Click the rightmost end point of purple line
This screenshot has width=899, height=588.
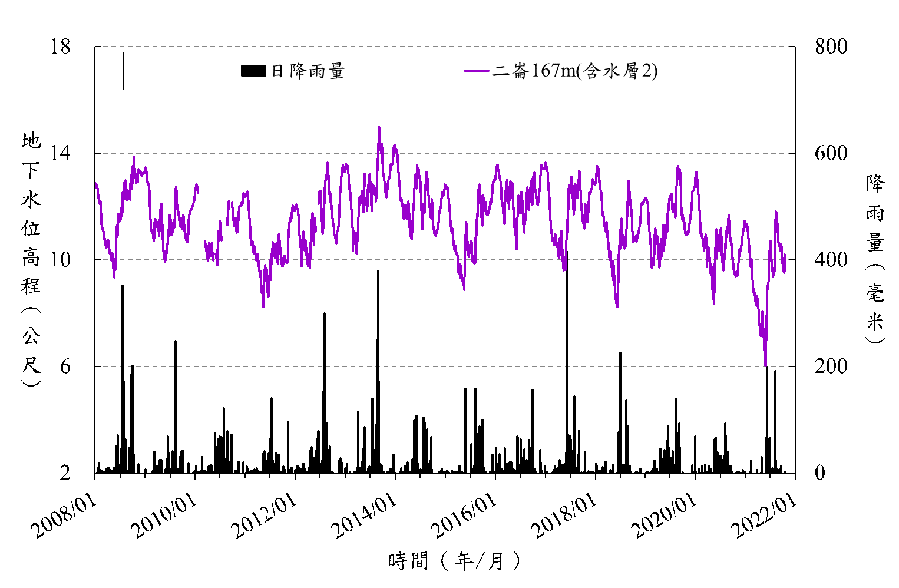[x=785, y=257]
